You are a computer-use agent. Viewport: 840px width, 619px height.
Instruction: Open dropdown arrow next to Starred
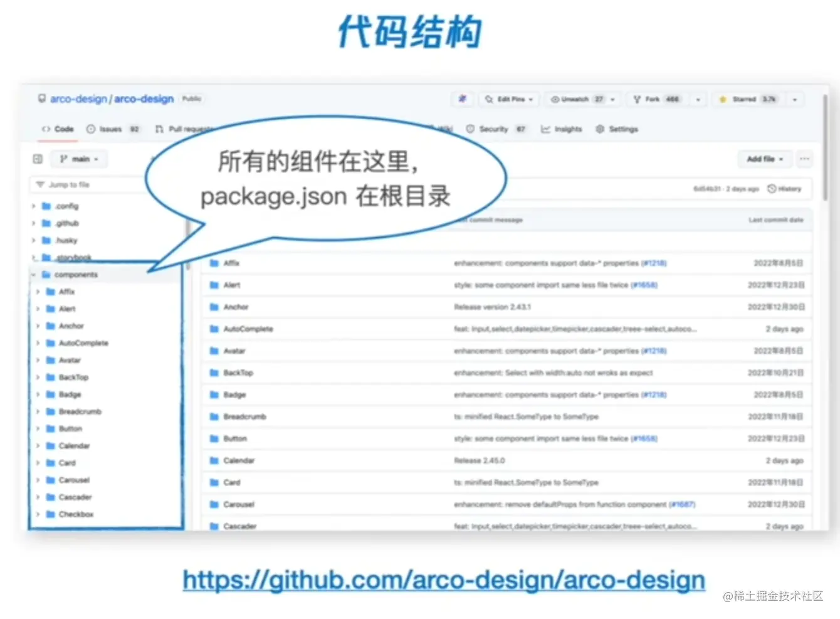[x=795, y=99]
